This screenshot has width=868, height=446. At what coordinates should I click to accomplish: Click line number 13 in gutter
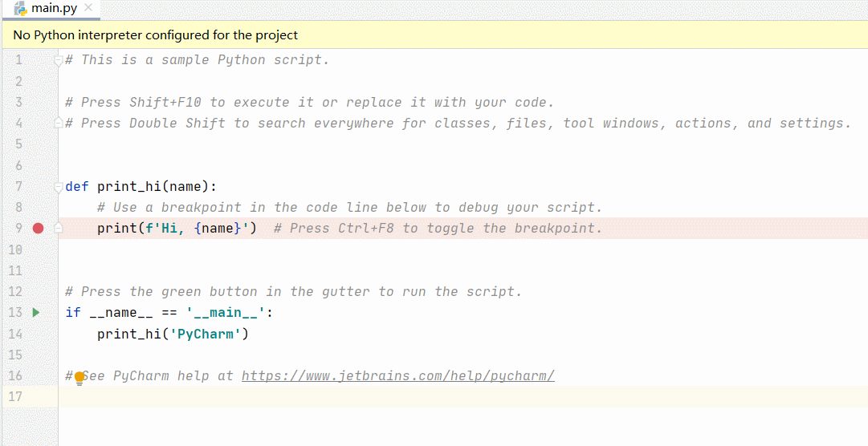15,313
